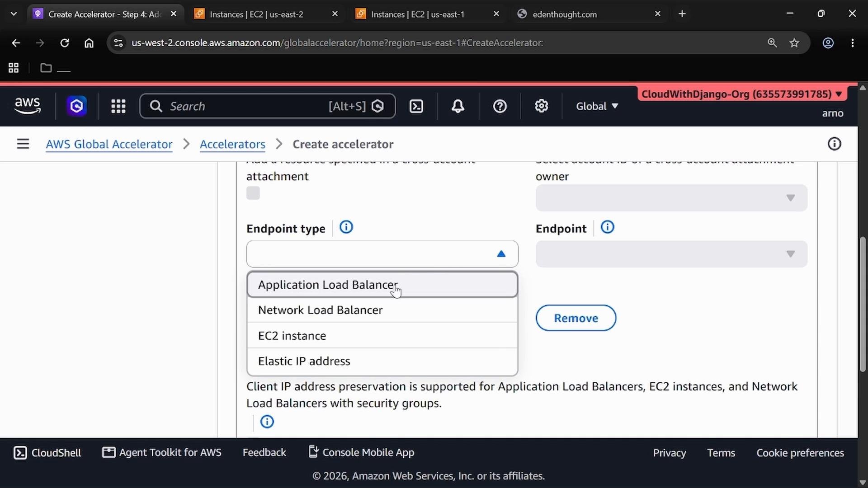Open the browser zoom magnifier icon
This screenshot has width=868, height=488.
[x=772, y=43]
